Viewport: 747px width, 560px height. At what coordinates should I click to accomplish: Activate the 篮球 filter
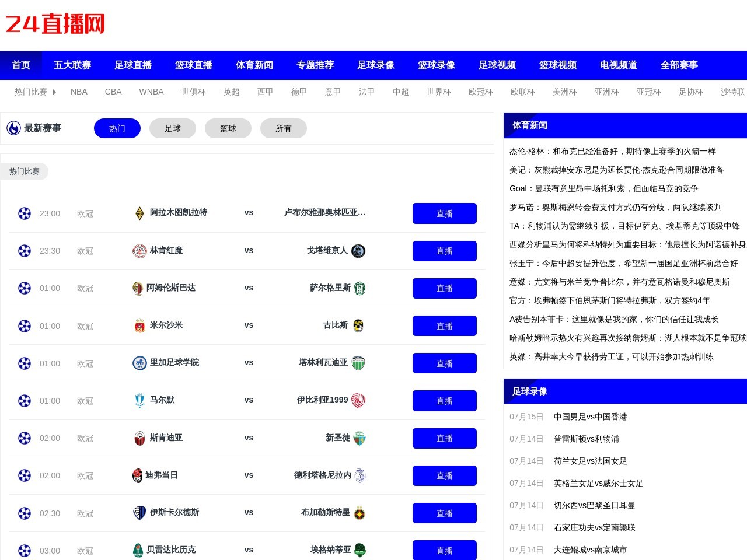(x=228, y=128)
